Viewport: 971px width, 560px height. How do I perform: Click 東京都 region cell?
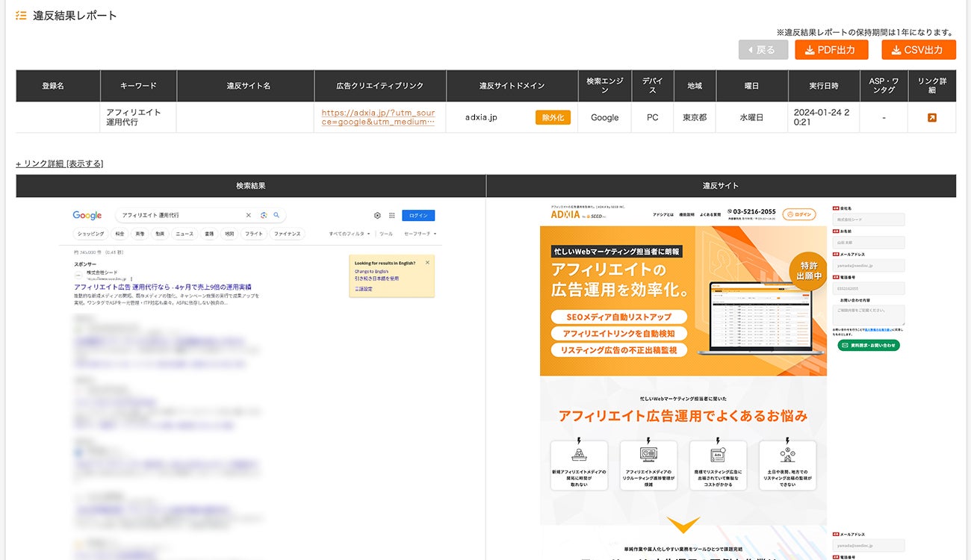(695, 117)
